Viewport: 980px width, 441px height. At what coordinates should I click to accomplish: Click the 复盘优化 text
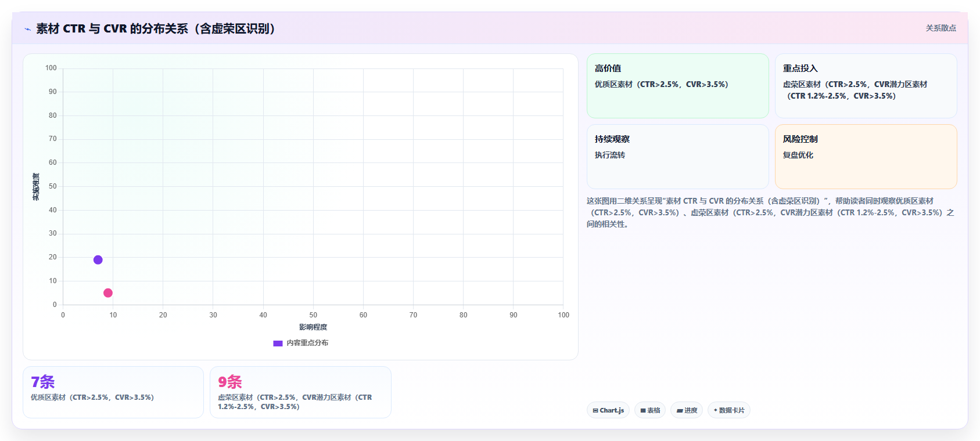pyautogui.click(x=798, y=155)
